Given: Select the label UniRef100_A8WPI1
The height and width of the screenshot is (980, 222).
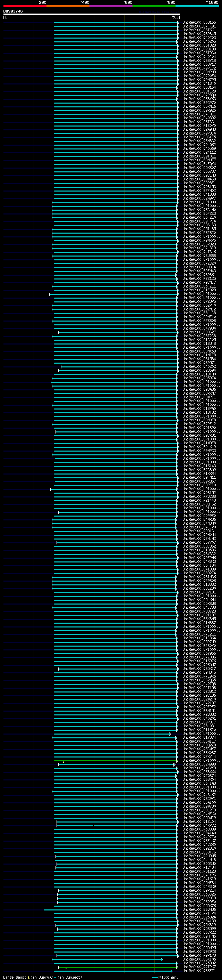Looking at the screenshot, I should click(x=199, y=397).
